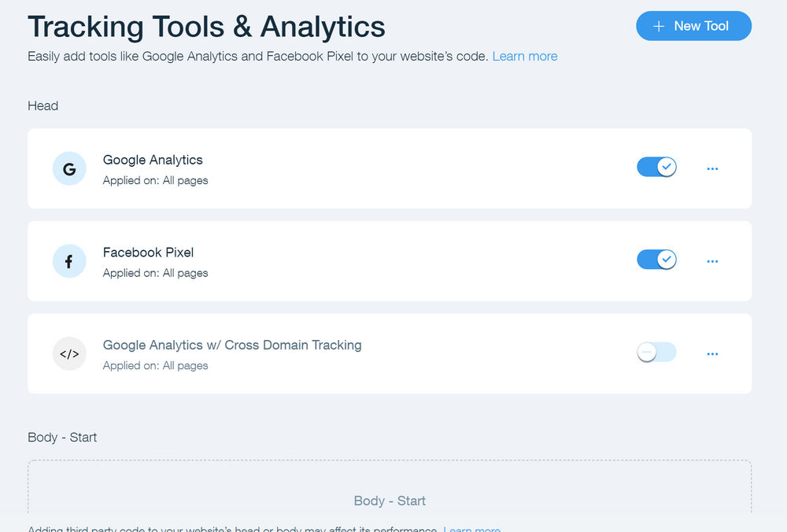Click the Facebook Pixel f icon

(69, 261)
